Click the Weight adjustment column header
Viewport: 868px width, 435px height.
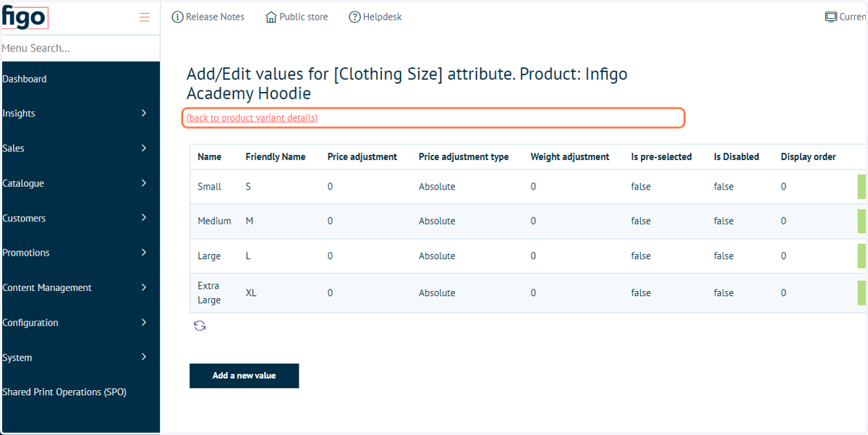coord(570,156)
